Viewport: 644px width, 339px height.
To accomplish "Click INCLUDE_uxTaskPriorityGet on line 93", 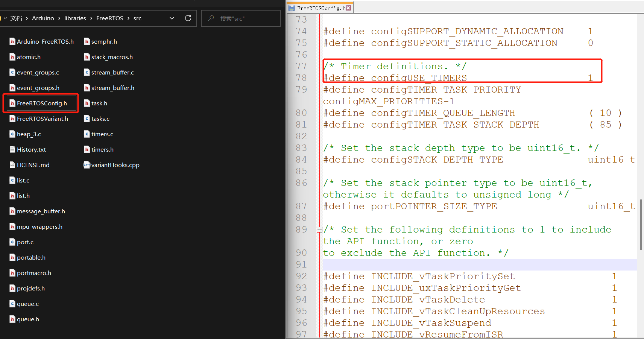I will (446, 288).
